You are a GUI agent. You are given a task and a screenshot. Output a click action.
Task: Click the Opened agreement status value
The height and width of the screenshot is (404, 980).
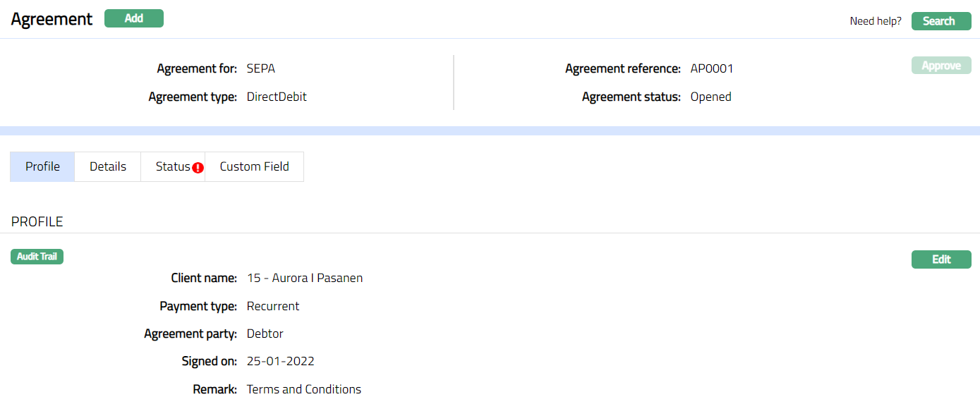(710, 97)
